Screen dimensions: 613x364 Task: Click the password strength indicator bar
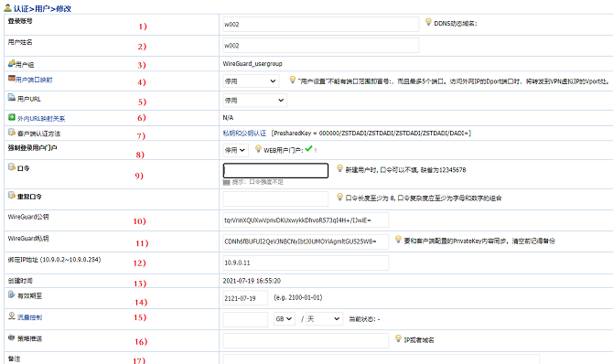click(226, 182)
